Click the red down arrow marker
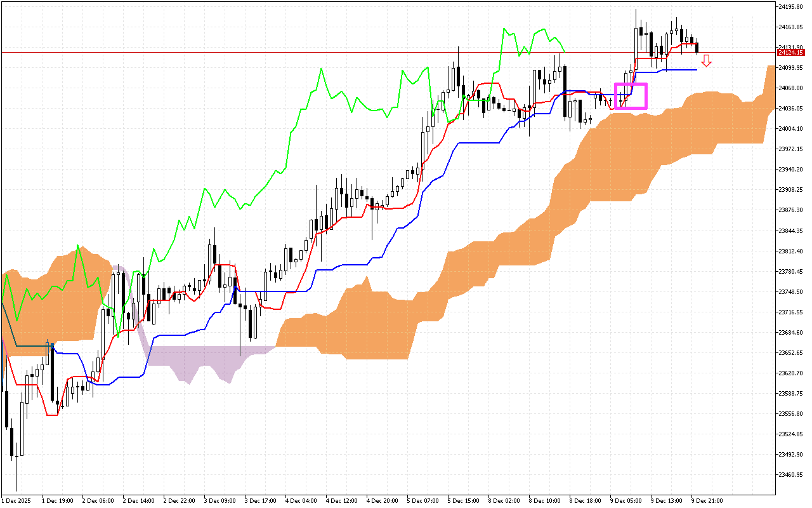The width and height of the screenshot is (812, 508). coord(706,61)
